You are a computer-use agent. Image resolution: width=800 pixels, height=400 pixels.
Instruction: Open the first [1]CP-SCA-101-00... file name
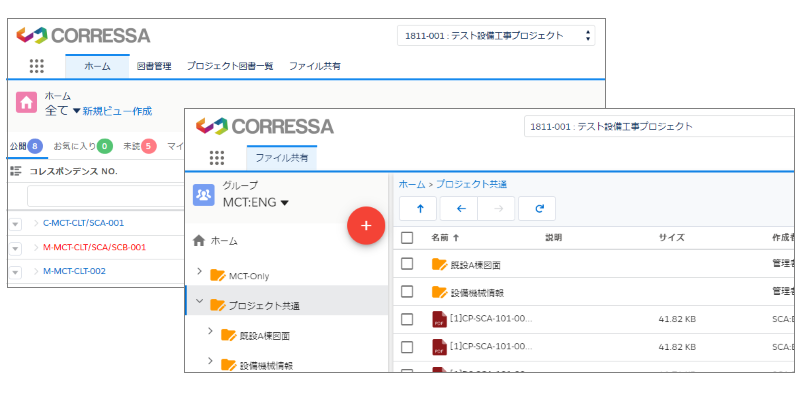click(491, 319)
